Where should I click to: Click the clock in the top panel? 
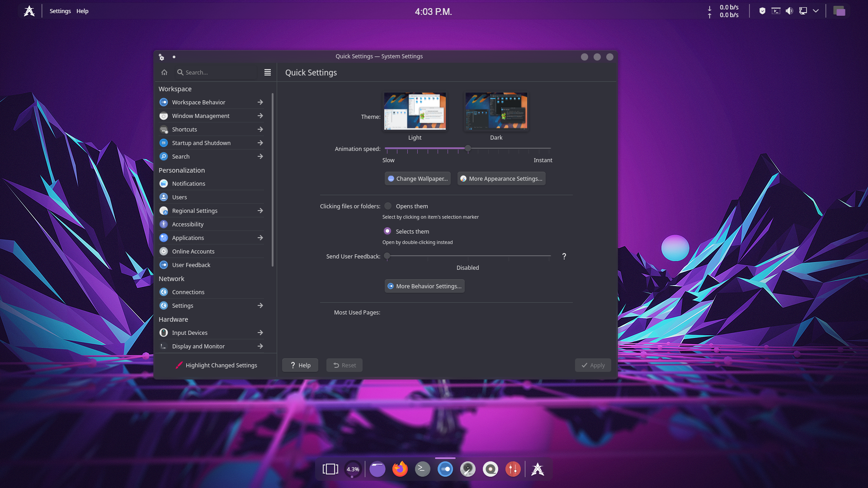coord(433,11)
